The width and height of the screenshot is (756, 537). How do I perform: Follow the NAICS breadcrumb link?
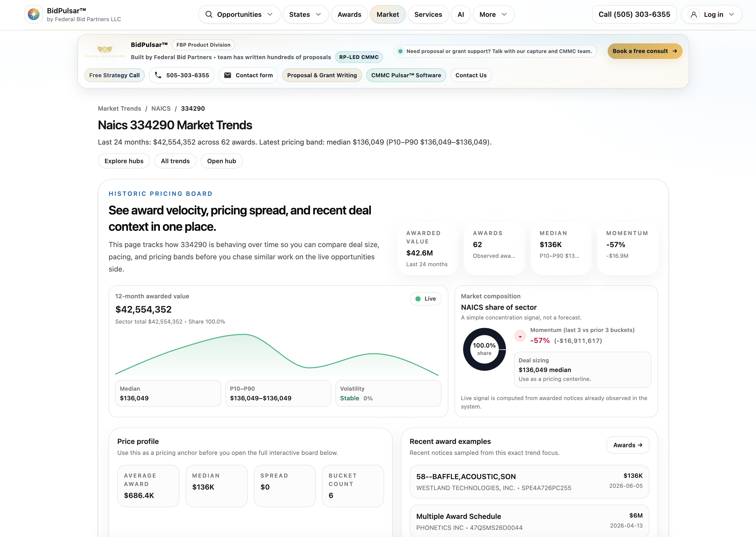pos(161,108)
